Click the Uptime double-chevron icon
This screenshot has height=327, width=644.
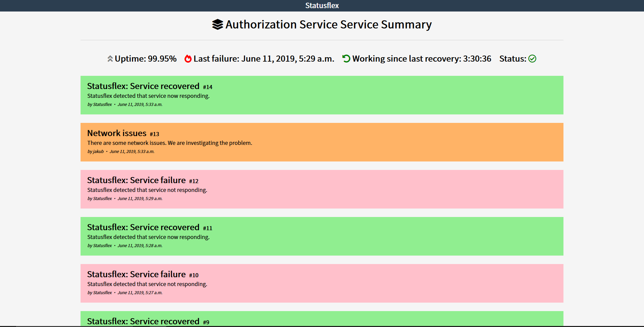pyautogui.click(x=110, y=59)
